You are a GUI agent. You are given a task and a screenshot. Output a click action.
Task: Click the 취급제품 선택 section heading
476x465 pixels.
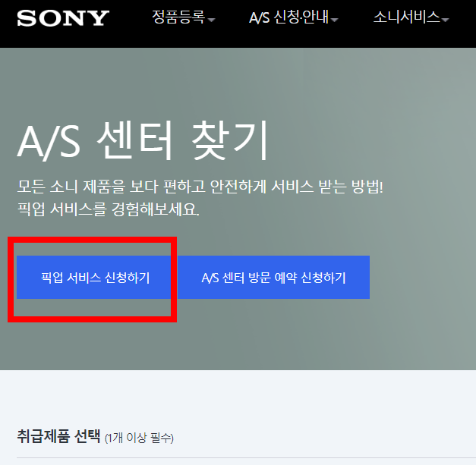pyautogui.click(x=58, y=436)
